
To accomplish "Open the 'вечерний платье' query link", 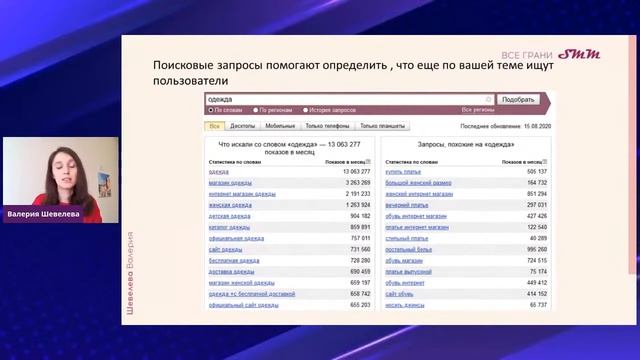I will point(407,205).
